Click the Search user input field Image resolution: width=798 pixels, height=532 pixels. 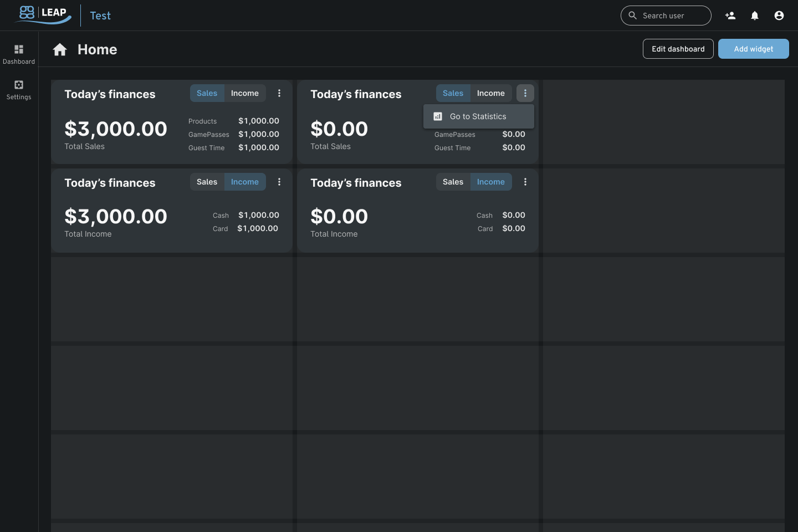[x=673, y=16]
